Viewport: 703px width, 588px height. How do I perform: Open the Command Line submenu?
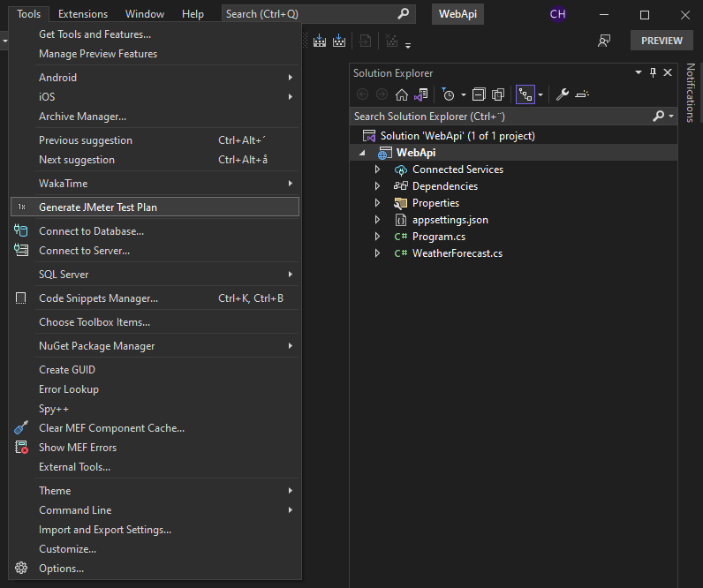155,510
